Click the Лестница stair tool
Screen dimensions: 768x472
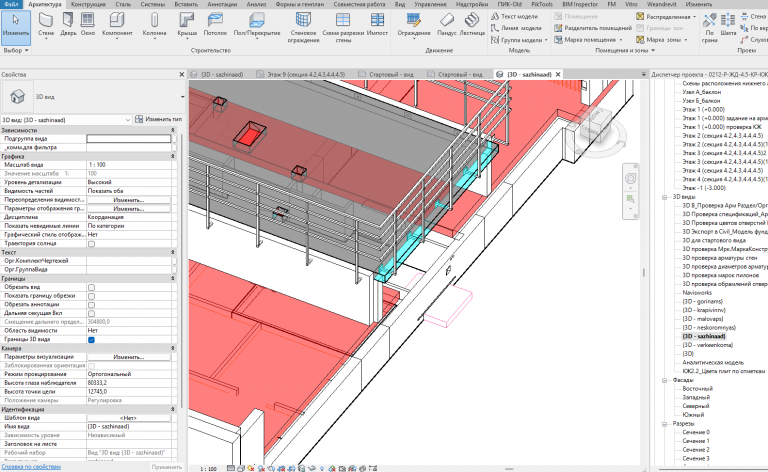(472, 25)
